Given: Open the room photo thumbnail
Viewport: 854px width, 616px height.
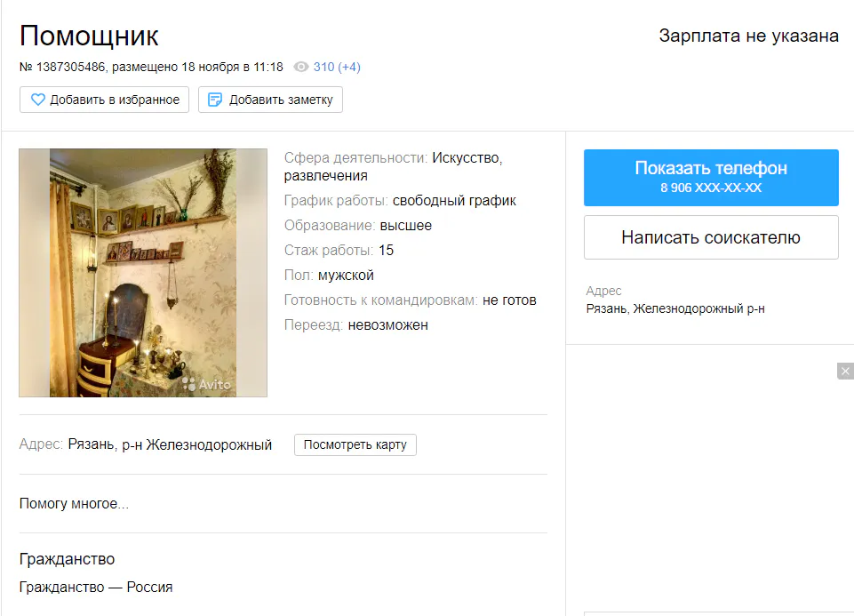Looking at the screenshot, I should coord(143,273).
